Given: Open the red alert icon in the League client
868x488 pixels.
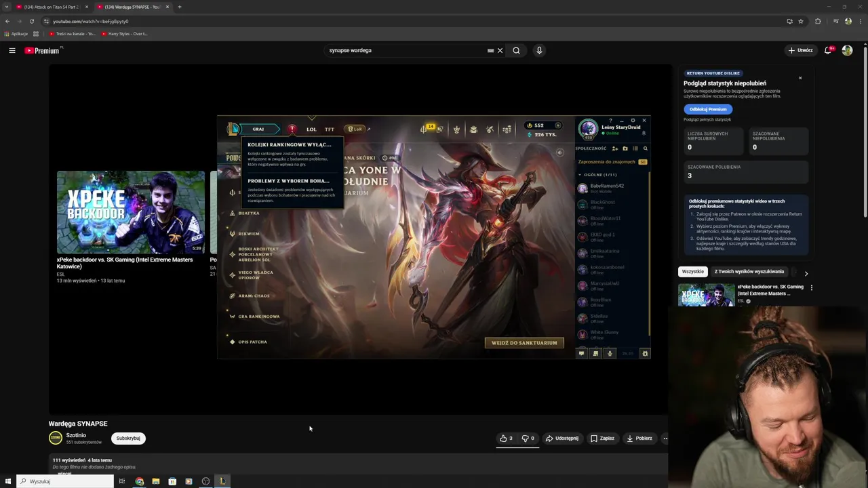Looking at the screenshot, I should (292, 129).
